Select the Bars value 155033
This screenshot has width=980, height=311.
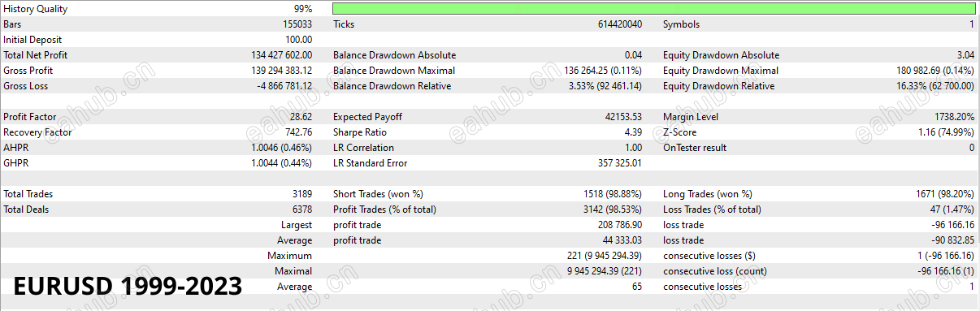tap(297, 24)
